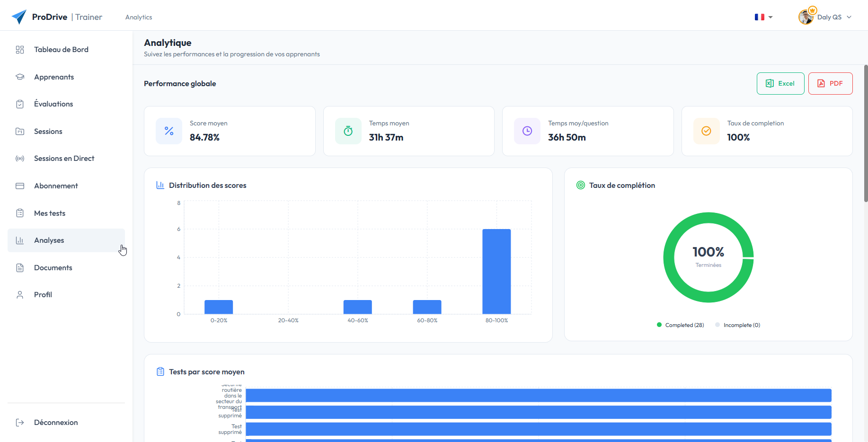Image resolution: width=868 pixels, height=442 pixels.
Task: Click the page vertical scrollbar
Action: click(866, 133)
